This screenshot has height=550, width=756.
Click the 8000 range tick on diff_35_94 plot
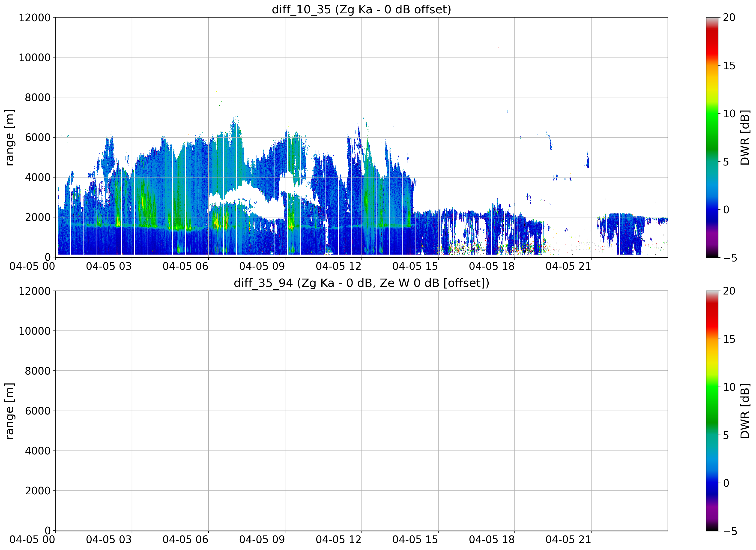point(38,371)
